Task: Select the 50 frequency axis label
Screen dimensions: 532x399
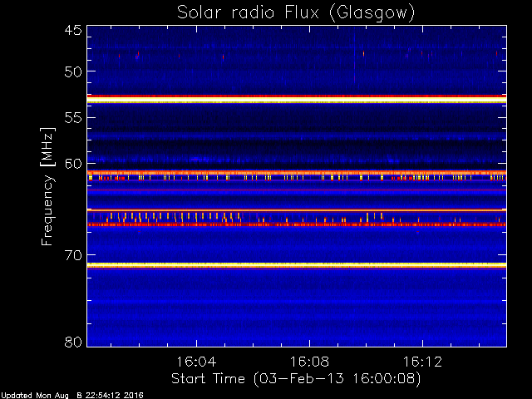Action: point(73,71)
